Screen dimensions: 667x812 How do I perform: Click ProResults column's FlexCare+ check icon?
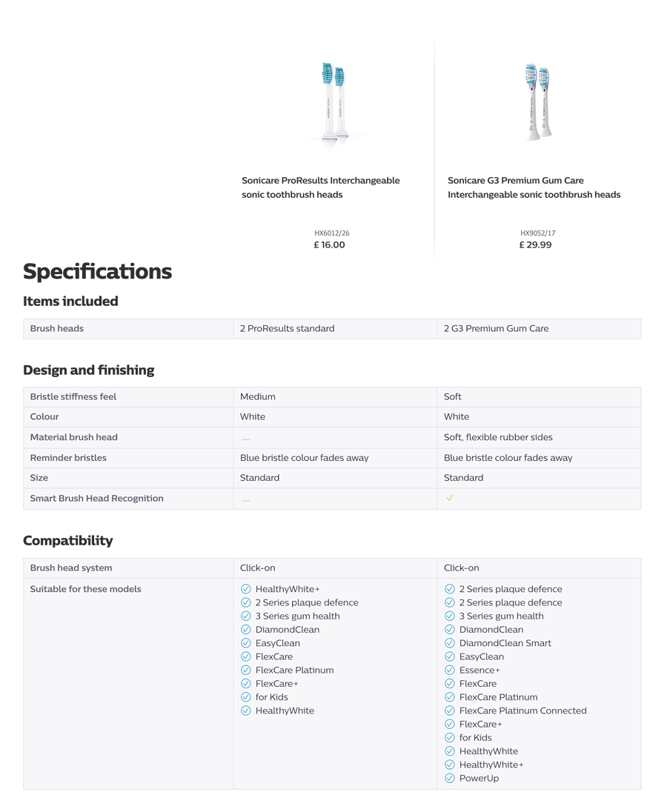pos(246,684)
